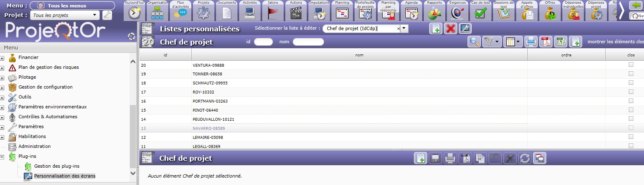Toggle clos checkbox for VENTURA-09888
The image size is (644, 185).
coord(631,65)
